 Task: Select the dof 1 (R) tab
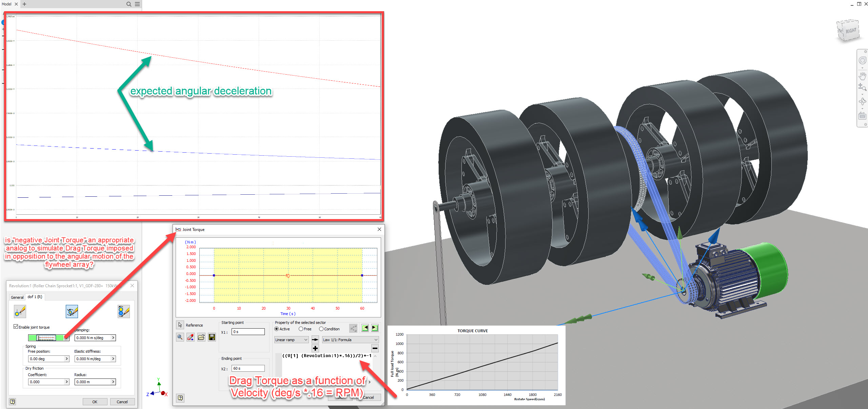coord(34,297)
